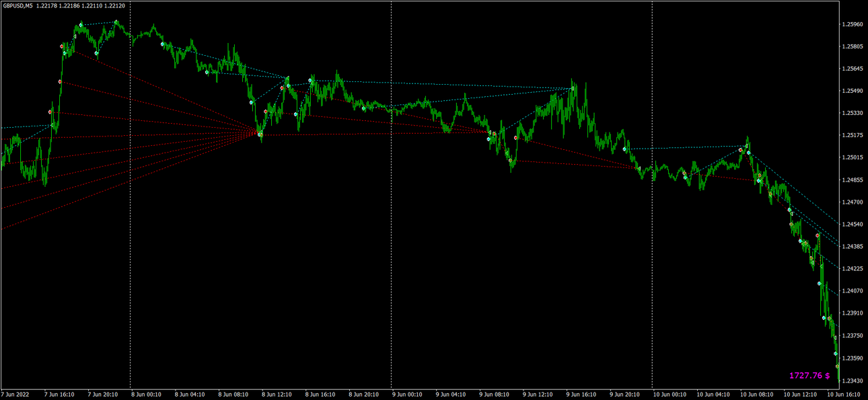Click the 8 Jun 04:10 time label
The width and height of the screenshot is (868, 400).
(x=190, y=395)
